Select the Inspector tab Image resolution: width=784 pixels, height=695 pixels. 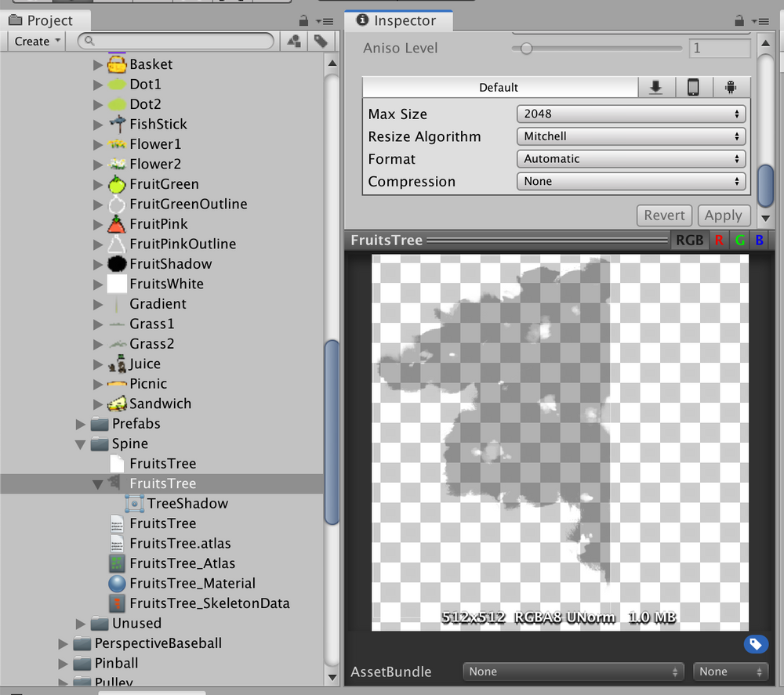[x=398, y=21]
